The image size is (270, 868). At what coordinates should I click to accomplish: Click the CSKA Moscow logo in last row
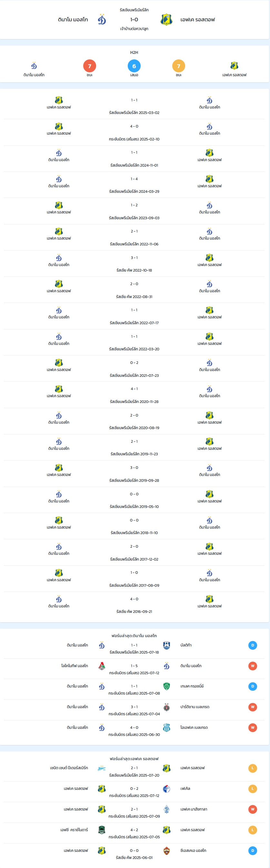pyautogui.click(x=166, y=851)
